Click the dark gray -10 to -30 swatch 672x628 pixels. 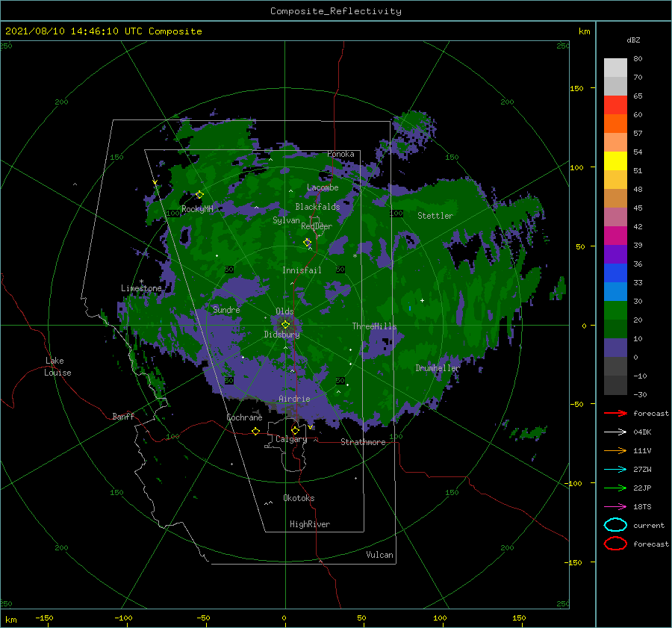pos(615,385)
